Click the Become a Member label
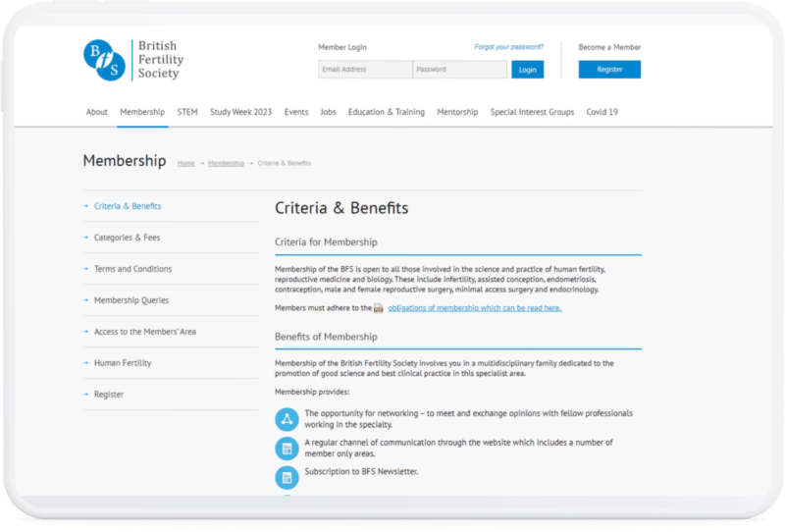 tap(609, 47)
